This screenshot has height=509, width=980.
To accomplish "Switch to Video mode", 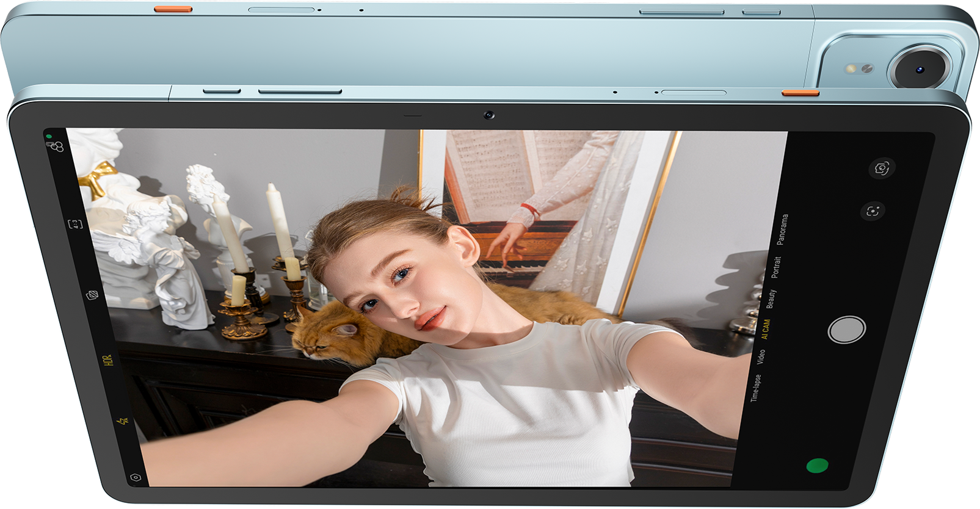I will tap(760, 357).
